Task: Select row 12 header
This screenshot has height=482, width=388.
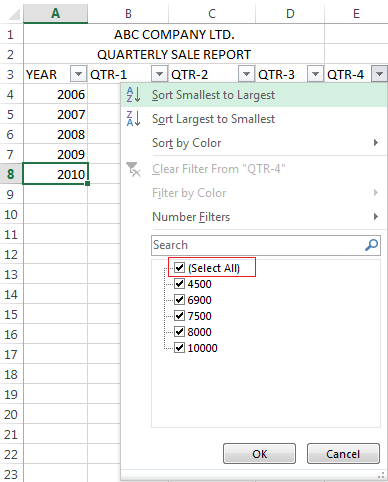Action: (11, 254)
